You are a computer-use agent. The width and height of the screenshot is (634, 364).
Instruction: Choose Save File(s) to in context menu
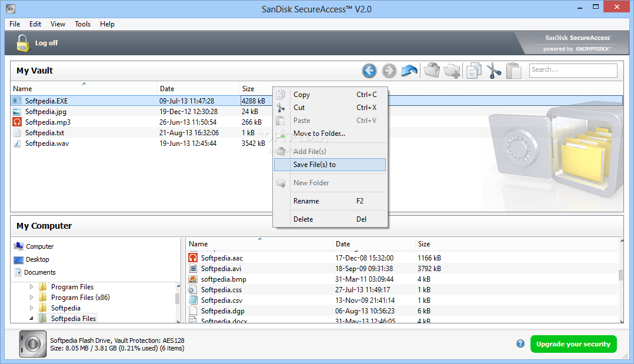pyautogui.click(x=330, y=165)
